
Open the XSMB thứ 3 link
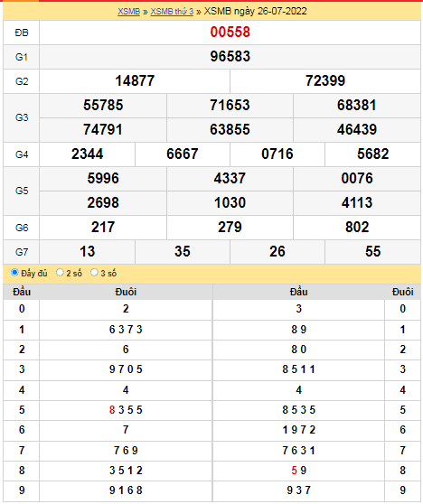click(172, 11)
